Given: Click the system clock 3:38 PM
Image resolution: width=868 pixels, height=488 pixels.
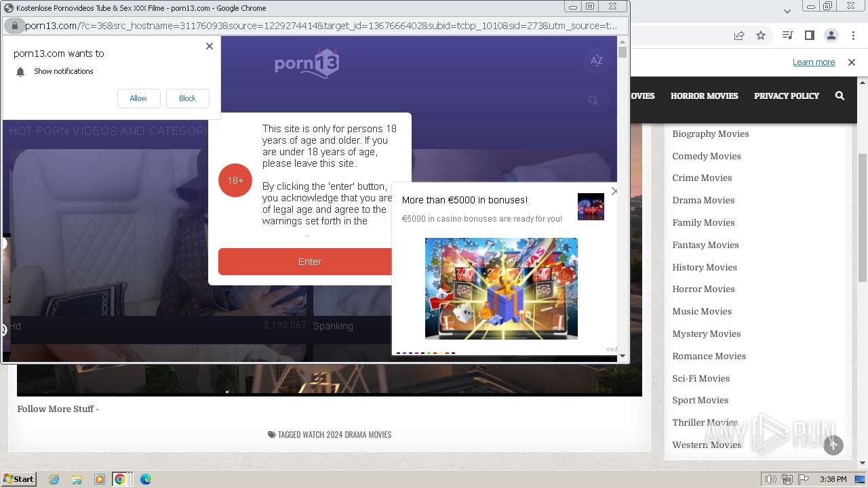Looking at the screenshot, I should [x=833, y=479].
